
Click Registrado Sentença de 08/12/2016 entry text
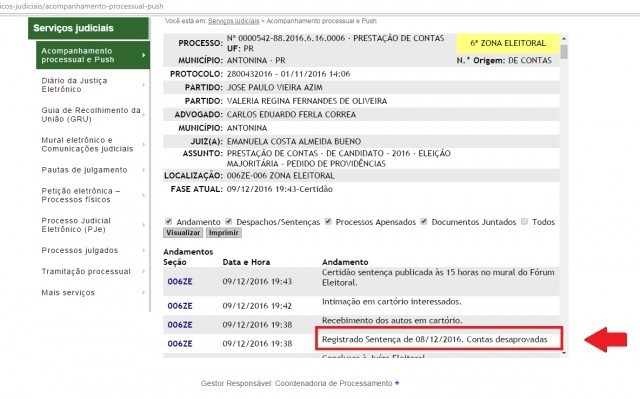tap(435, 339)
